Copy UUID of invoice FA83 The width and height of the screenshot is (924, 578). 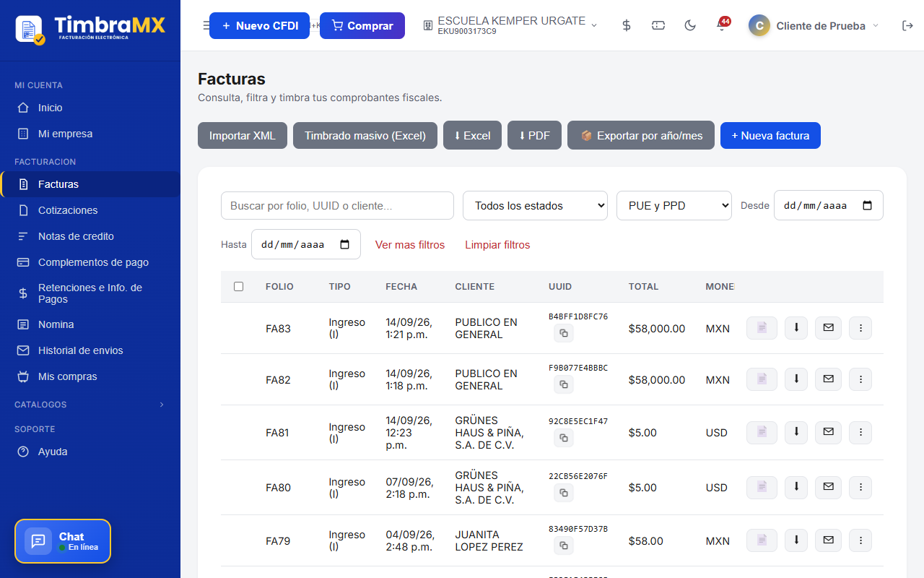(564, 333)
